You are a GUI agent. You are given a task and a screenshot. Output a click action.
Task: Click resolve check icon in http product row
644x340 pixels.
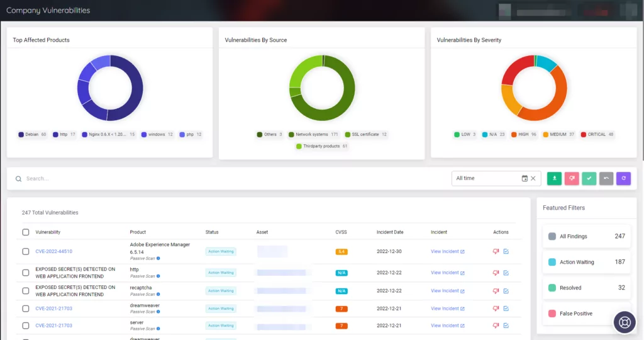coord(506,273)
